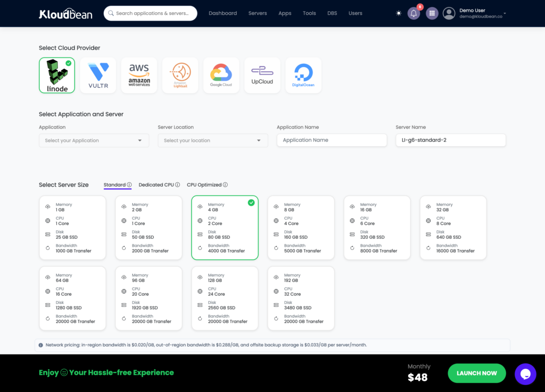Select UpCloud provider
Viewport: 545px width, 392px height.
tap(262, 76)
